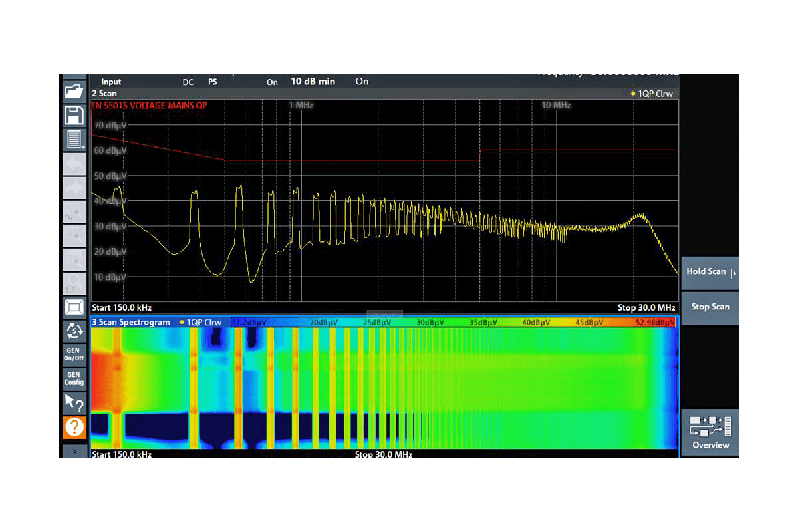Expand toolbar with double chevron arrow
798x532 pixels.
pos(74,450)
